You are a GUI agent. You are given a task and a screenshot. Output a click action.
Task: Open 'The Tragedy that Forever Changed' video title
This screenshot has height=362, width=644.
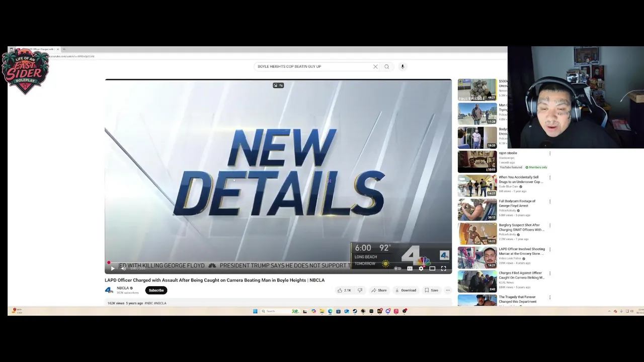(x=518, y=299)
